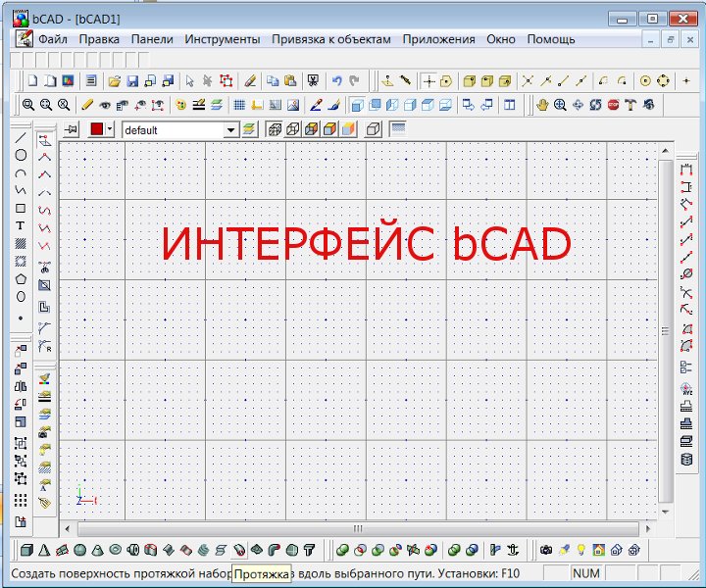Open the Окно menu
Image resolution: width=706 pixels, height=588 pixels.
501,39
